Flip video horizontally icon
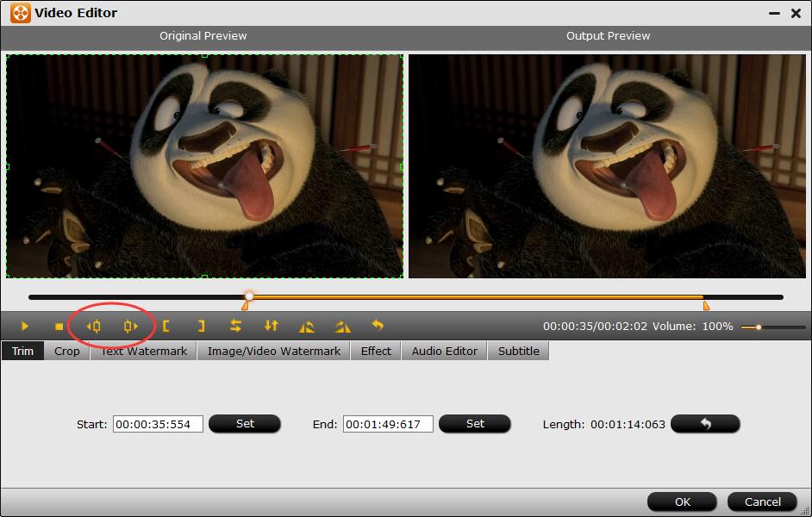This screenshot has height=517, width=812. tap(235, 327)
